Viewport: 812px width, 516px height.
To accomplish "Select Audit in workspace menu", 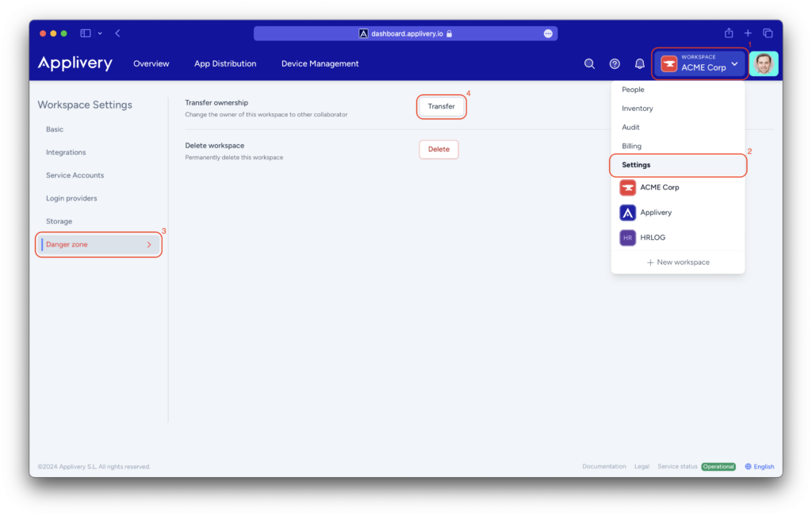I will tap(677, 127).
